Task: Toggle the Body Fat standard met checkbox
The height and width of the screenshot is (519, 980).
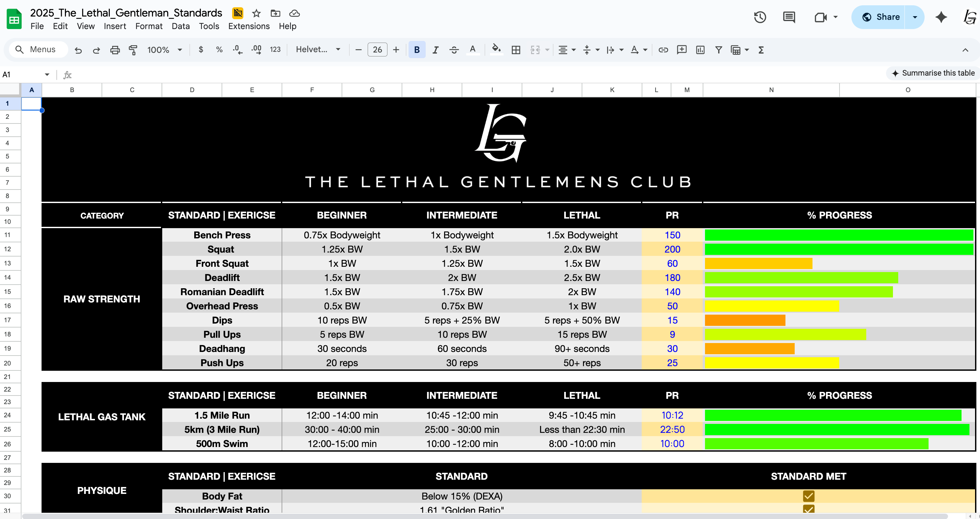Action: [x=809, y=496]
